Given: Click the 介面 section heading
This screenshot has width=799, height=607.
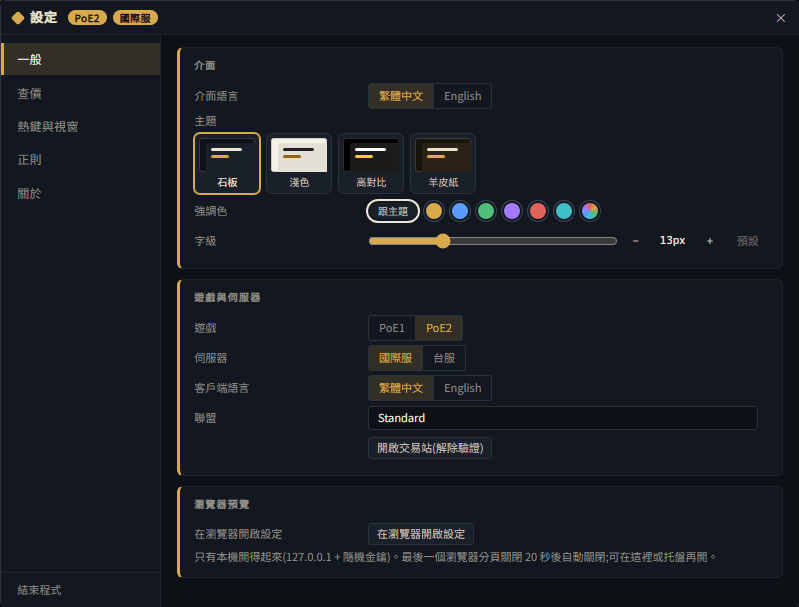Looking at the screenshot, I should (205, 65).
